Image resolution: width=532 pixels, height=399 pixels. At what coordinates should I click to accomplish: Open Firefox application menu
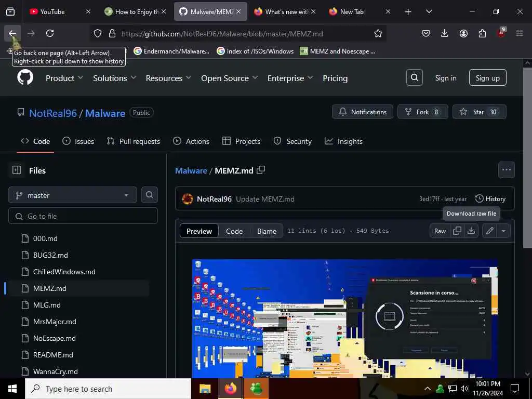click(x=520, y=33)
